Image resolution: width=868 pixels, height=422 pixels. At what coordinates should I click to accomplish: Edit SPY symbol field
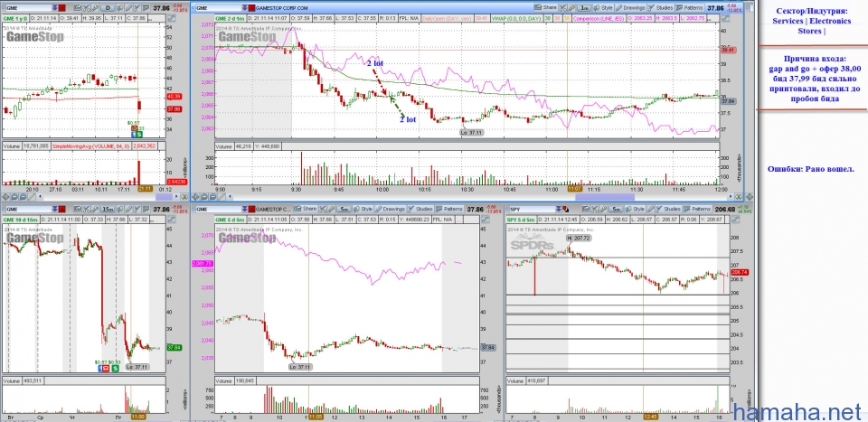click(x=532, y=209)
